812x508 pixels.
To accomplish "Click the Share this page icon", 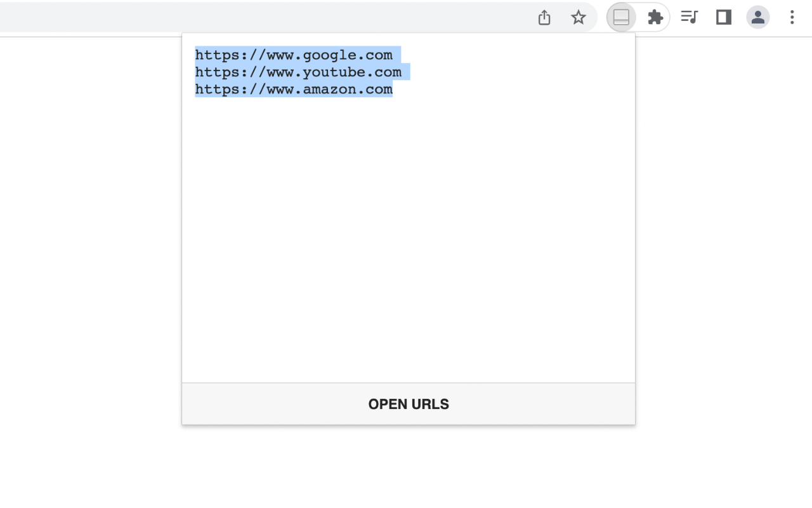I will tap(544, 18).
